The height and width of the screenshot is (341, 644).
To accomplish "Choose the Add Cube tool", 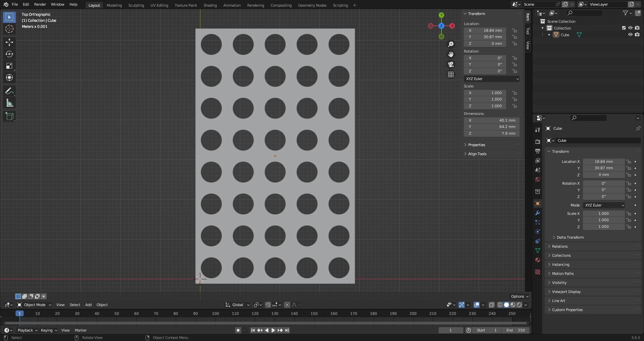I will [9, 116].
